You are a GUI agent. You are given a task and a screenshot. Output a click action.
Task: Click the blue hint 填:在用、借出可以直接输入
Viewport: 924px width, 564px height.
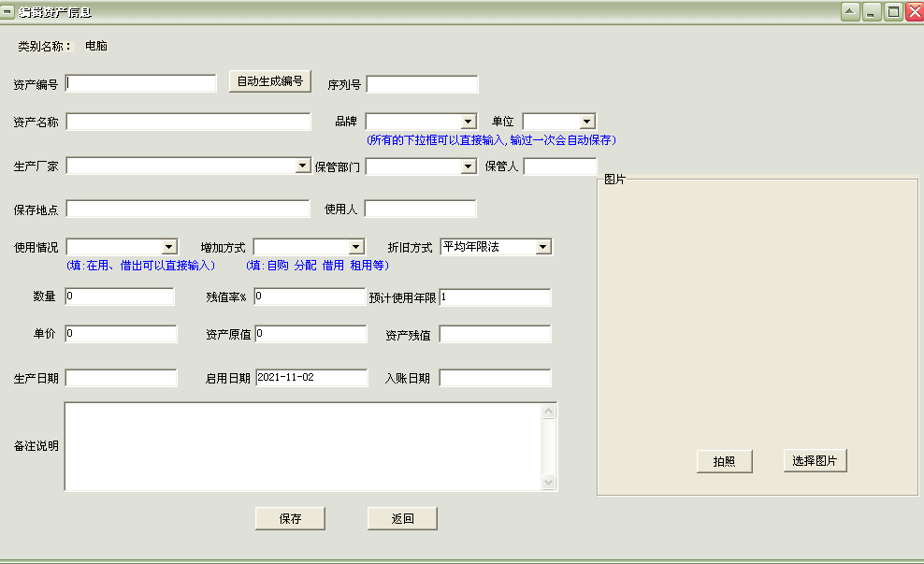(x=141, y=266)
